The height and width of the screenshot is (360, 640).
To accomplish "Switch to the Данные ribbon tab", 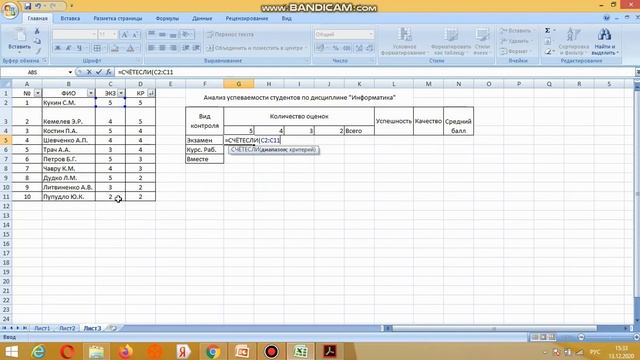I will pyautogui.click(x=202, y=18).
